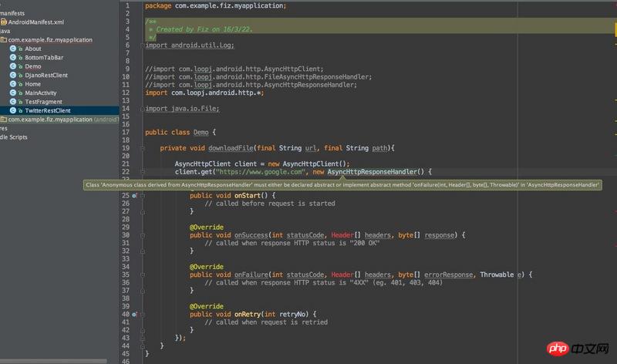
Task: Collapse the onStart method fold at line 25
Action: (x=143, y=196)
